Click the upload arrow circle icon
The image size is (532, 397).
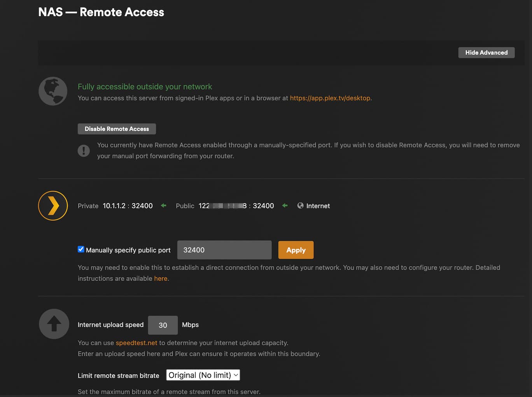pyautogui.click(x=54, y=324)
